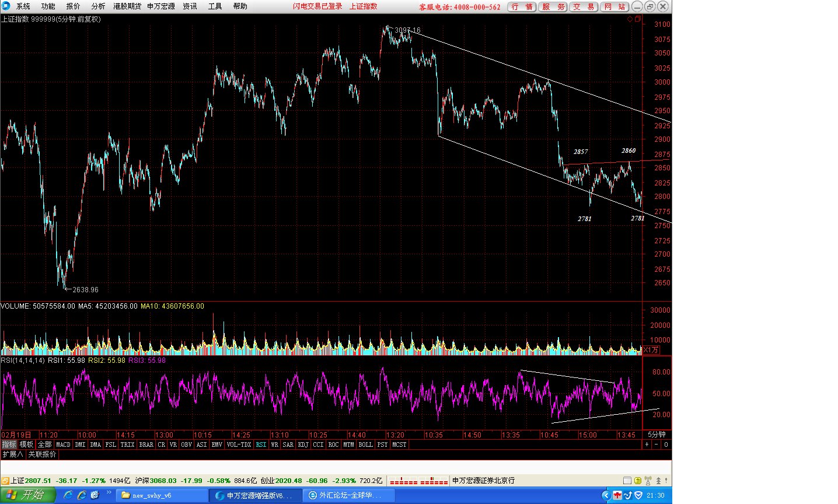
Task: Click the 服务 button in title bar
Action: 553,6
